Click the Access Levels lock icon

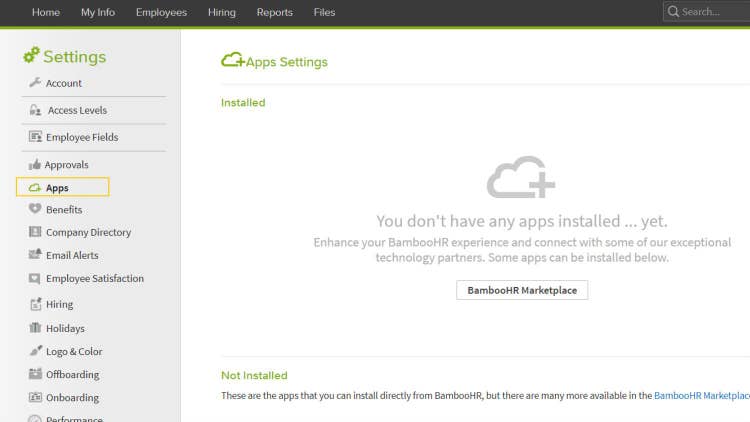(x=35, y=110)
